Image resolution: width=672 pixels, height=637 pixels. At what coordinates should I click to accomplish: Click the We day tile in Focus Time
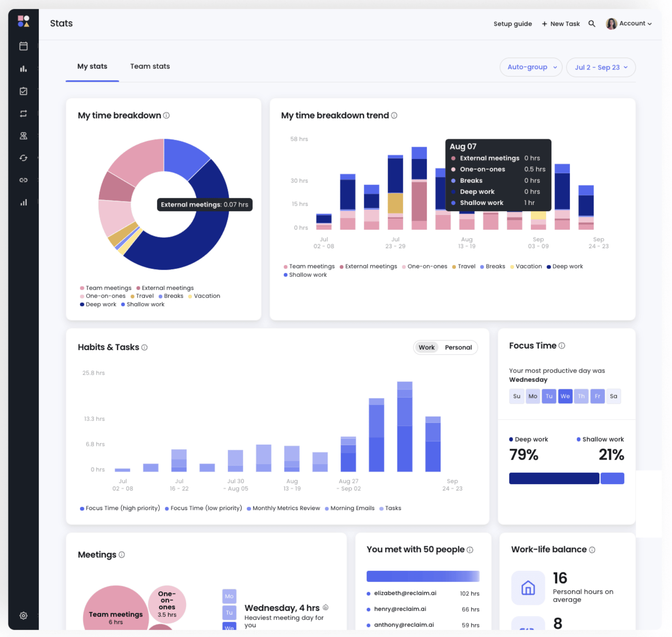coord(565,396)
